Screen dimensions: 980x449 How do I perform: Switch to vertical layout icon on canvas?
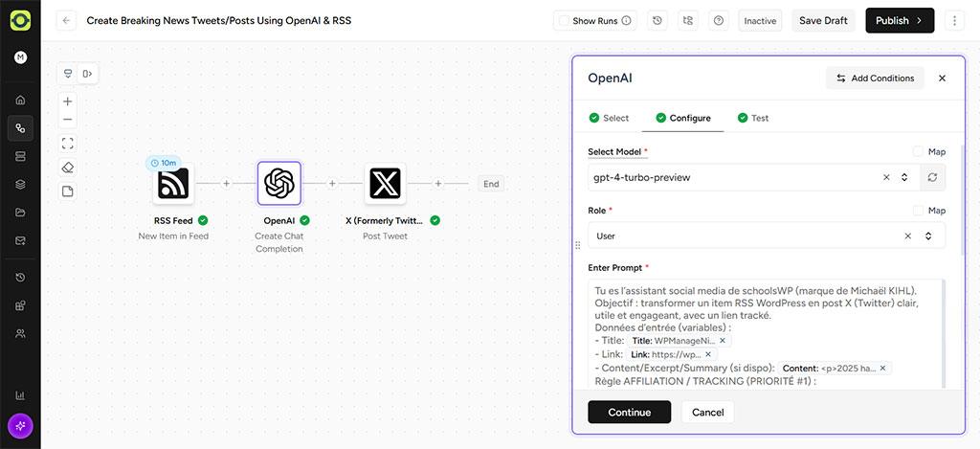tap(68, 74)
